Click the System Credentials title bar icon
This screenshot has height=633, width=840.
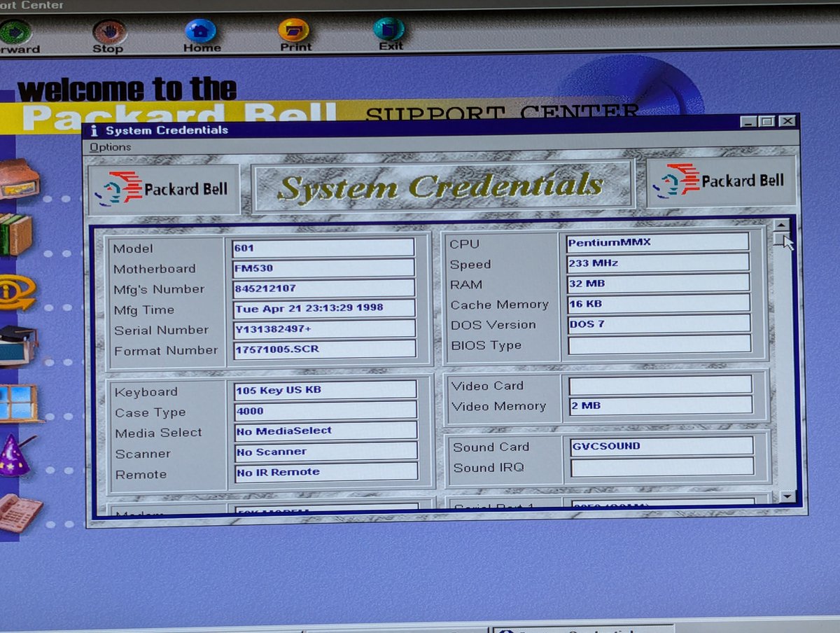94,130
